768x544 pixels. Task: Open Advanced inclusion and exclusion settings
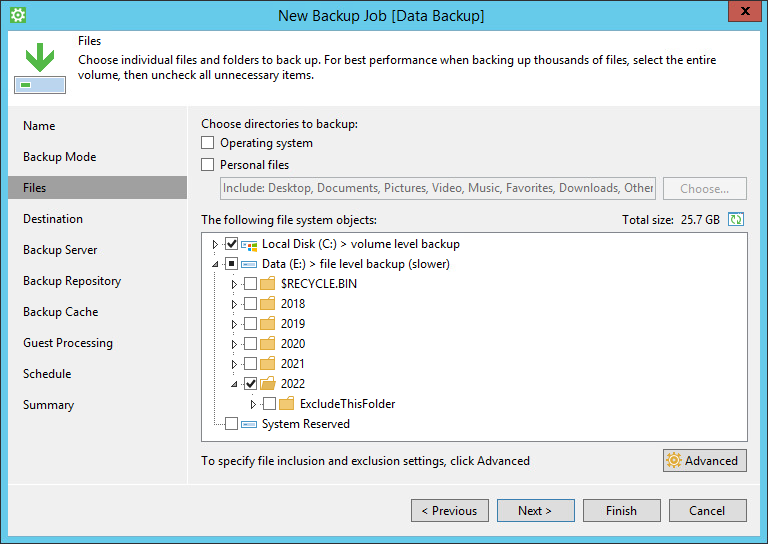[705, 461]
